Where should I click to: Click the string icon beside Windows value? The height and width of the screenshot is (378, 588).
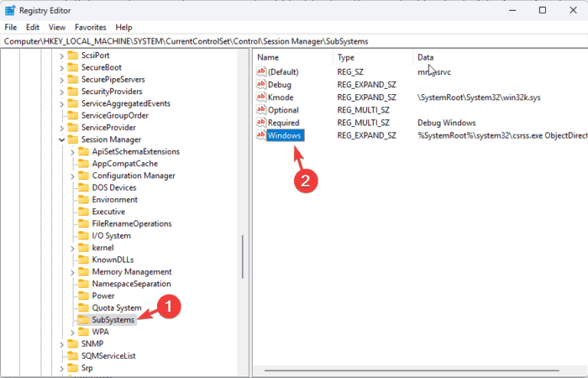coord(261,135)
